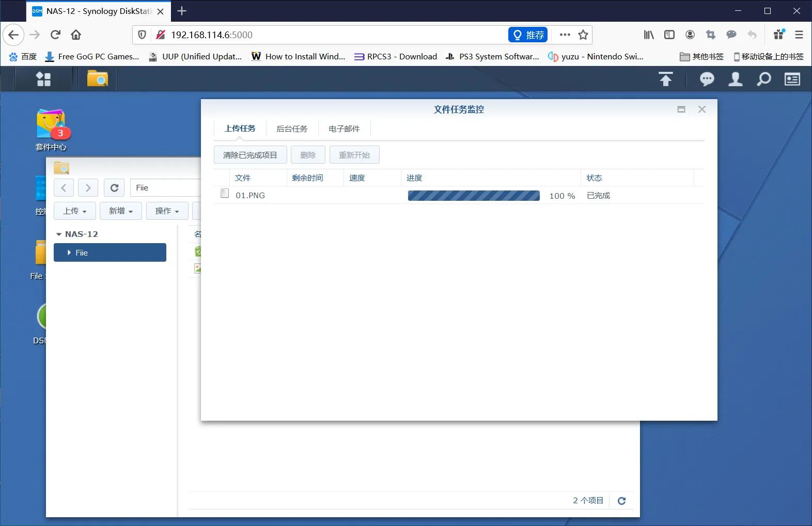
Task: Click the File Station path field Fiie
Action: pyautogui.click(x=165, y=188)
